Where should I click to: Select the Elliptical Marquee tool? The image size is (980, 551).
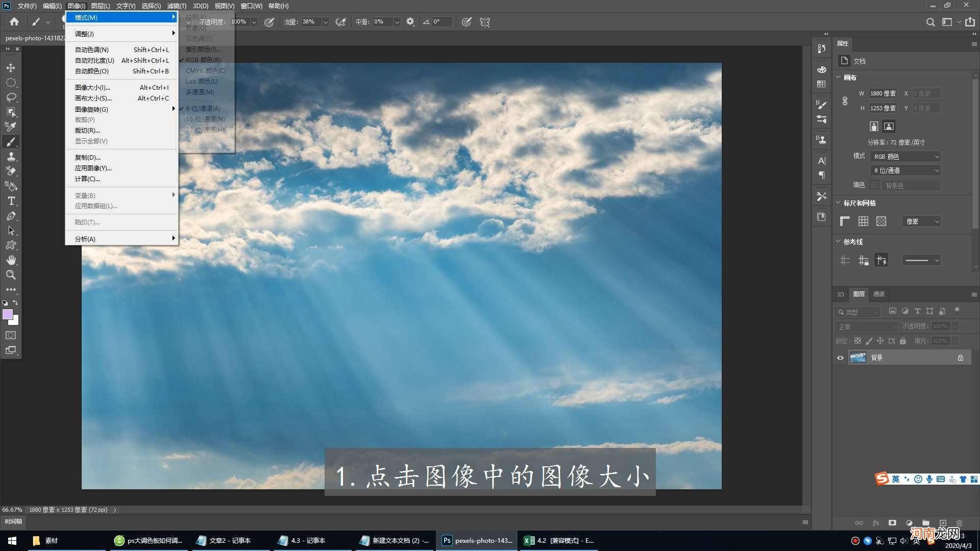click(11, 83)
